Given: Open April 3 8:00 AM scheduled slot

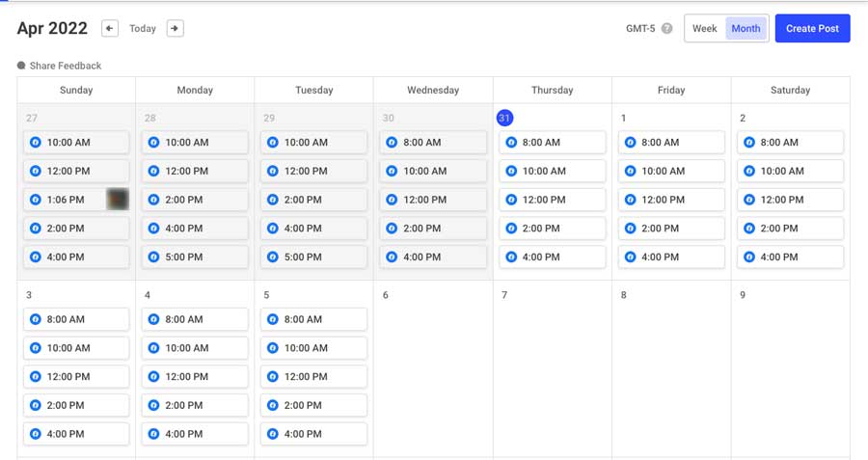Looking at the screenshot, I should pos(76,319).
